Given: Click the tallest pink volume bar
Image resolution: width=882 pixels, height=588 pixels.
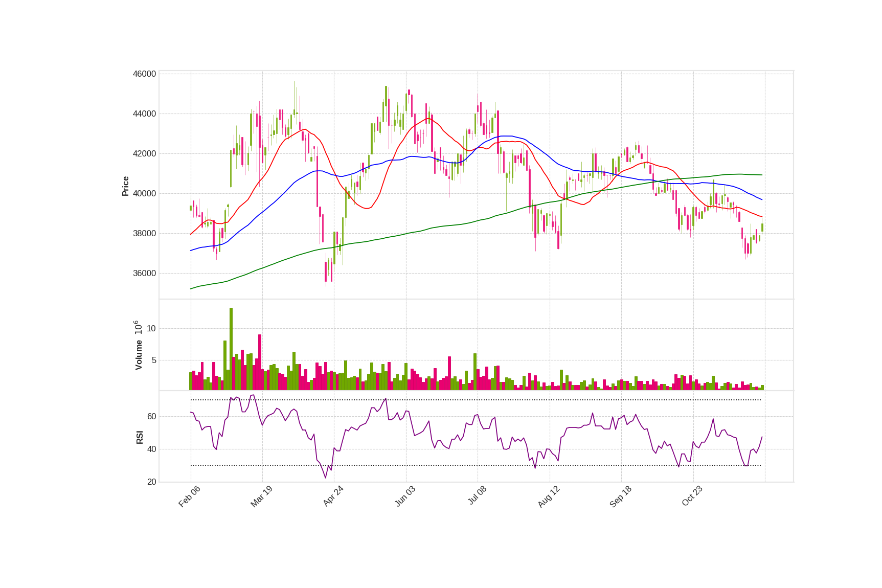Looking at the screenshot, I should [260, 363].
